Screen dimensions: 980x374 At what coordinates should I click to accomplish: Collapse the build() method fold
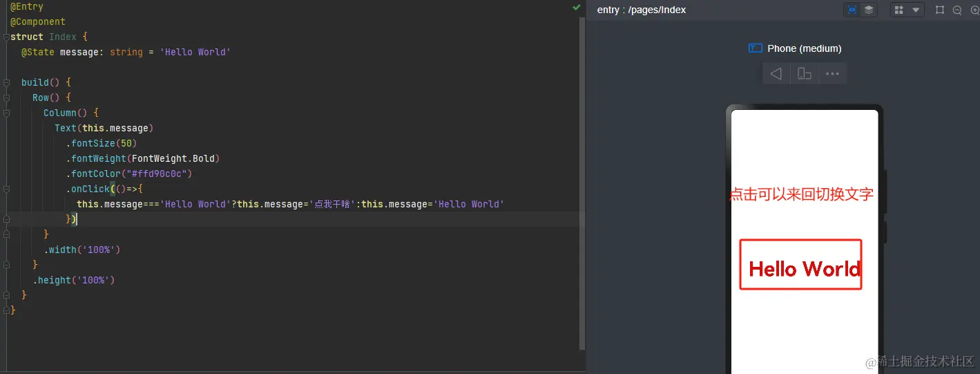click(6, 82)
